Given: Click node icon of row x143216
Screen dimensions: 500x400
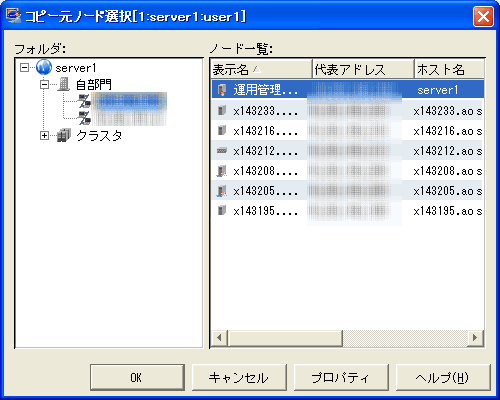Looking at the screenshot, I should click(x=222, y=130).
